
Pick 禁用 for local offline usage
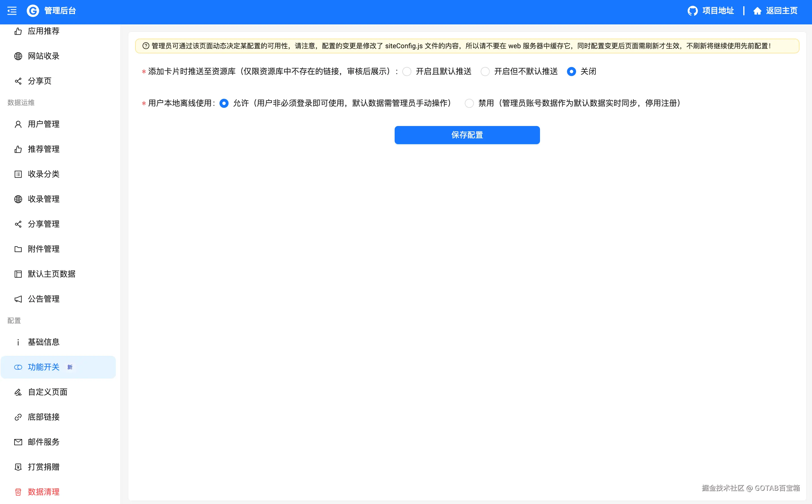469,103
